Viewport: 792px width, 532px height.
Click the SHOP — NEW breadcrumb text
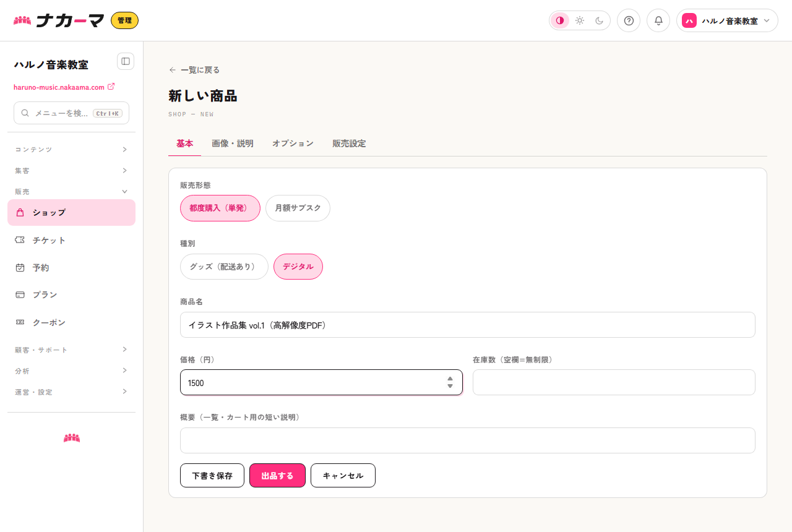191,114
